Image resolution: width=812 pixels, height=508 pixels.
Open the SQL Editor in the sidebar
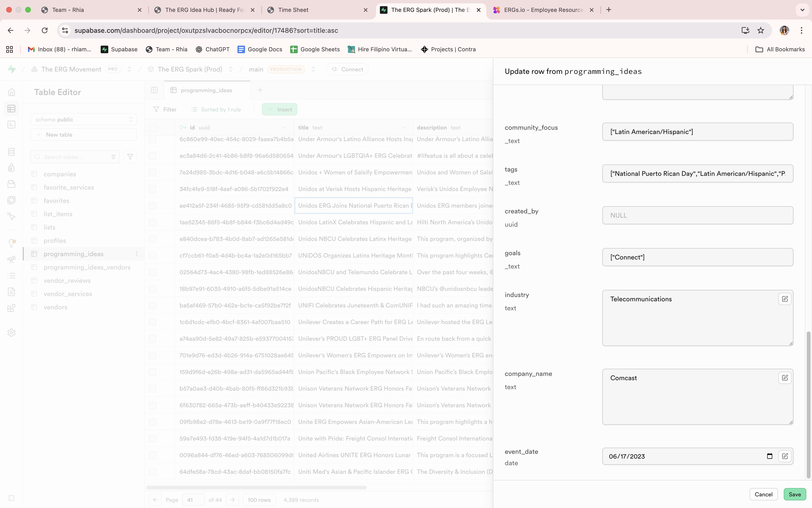tap(11, 125)
